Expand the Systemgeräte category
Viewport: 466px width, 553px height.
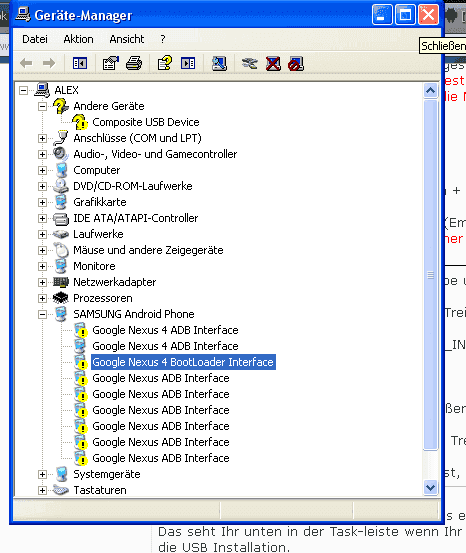click(x=42, y=474)
